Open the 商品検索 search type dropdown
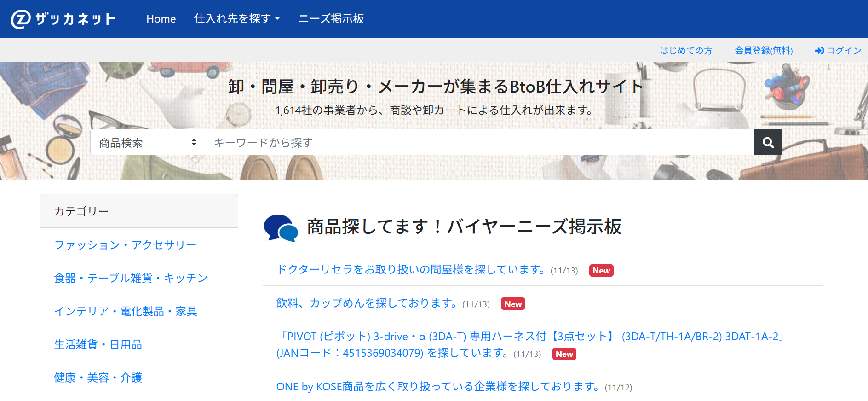 [x=148, y=142]
